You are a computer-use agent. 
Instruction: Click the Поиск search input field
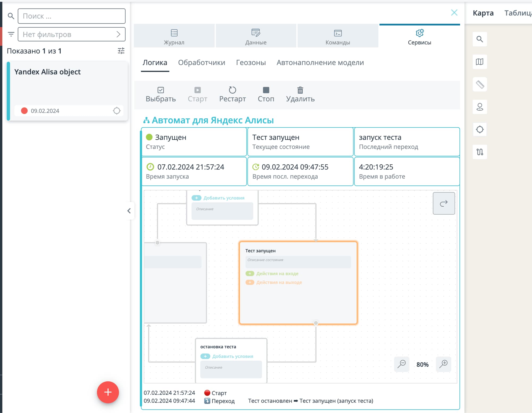click(x=72, y=16)
